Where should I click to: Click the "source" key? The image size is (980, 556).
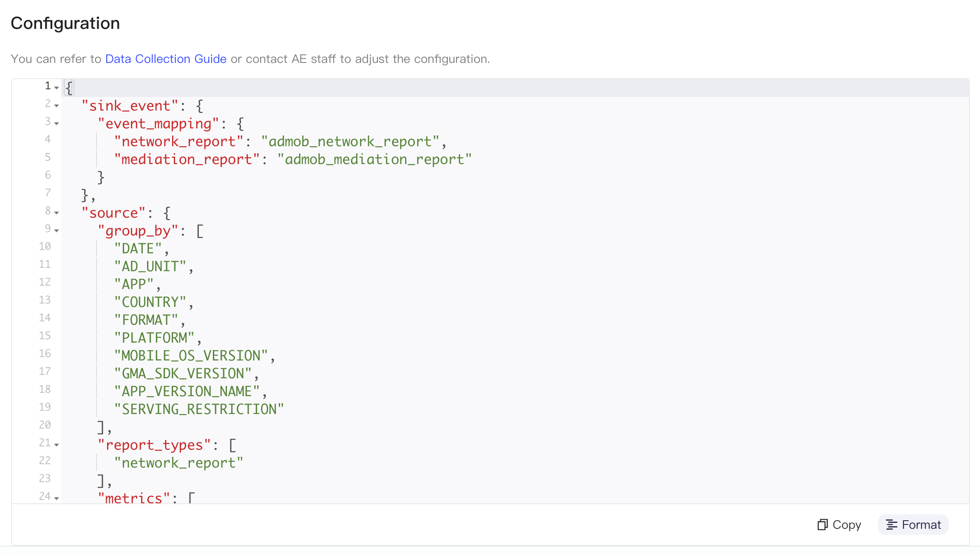pyautogui.click(x=113, y=213)
